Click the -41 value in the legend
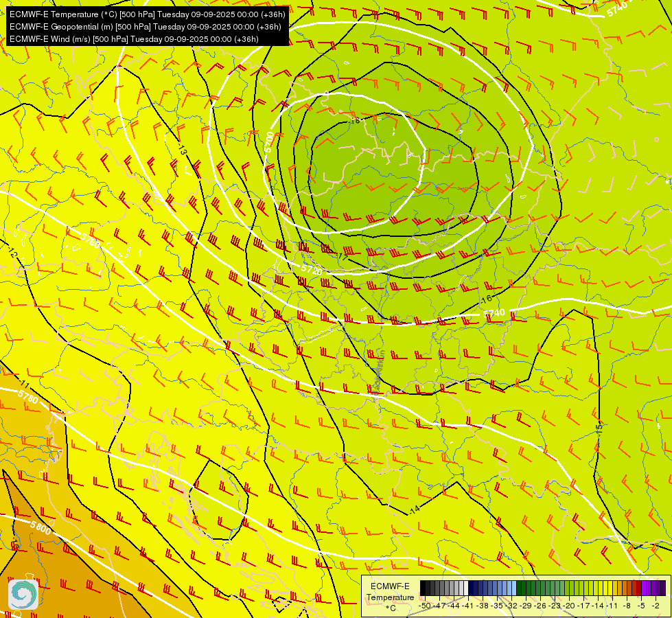 (467, 606)
